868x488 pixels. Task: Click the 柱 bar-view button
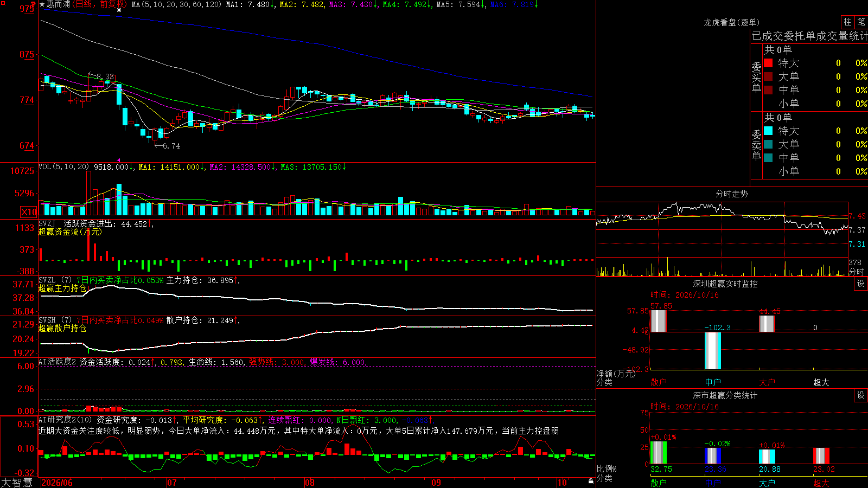point(847,22)
